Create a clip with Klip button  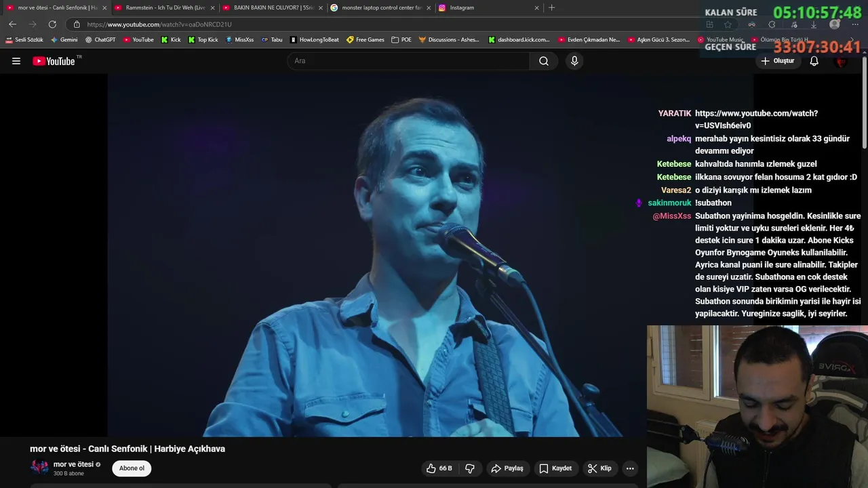pos(599,468)
